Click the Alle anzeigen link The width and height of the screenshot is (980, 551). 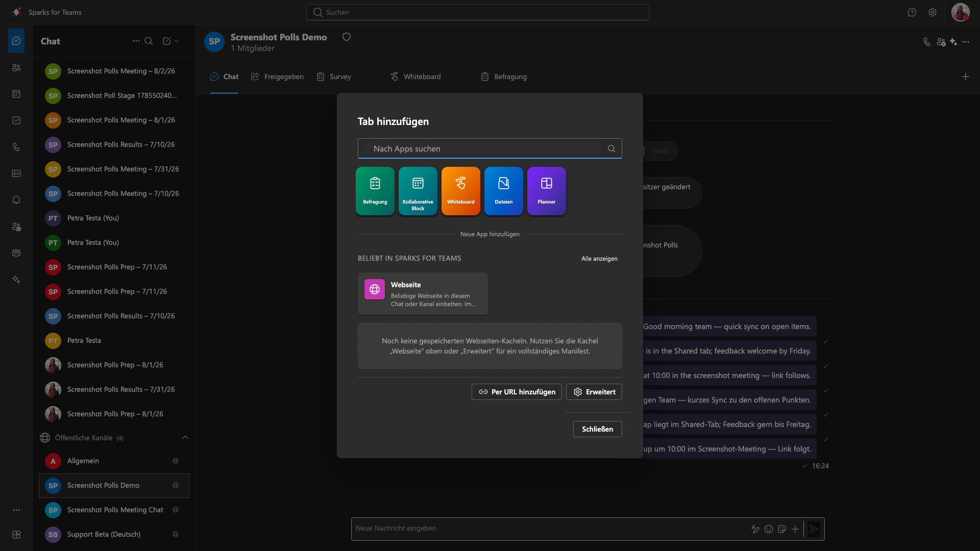click(x=599, y=259)
